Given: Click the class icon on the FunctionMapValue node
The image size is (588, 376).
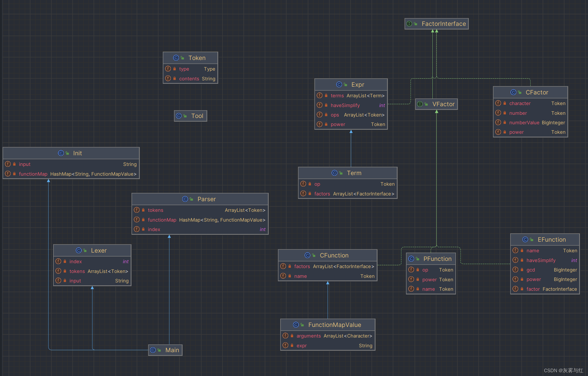Looking at the screenshot, I should click(x=296, y=325).
